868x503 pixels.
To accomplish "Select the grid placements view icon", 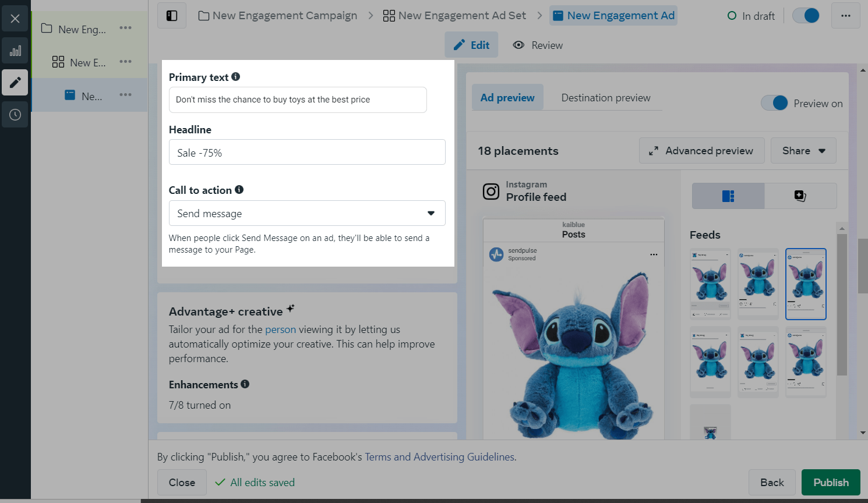I will click(x=728, y=196).
